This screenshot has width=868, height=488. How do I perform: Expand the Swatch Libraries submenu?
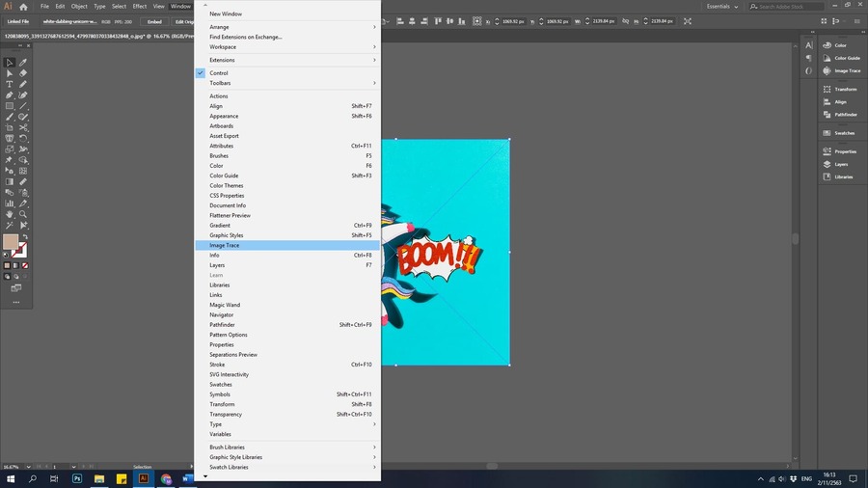[287, 467]
